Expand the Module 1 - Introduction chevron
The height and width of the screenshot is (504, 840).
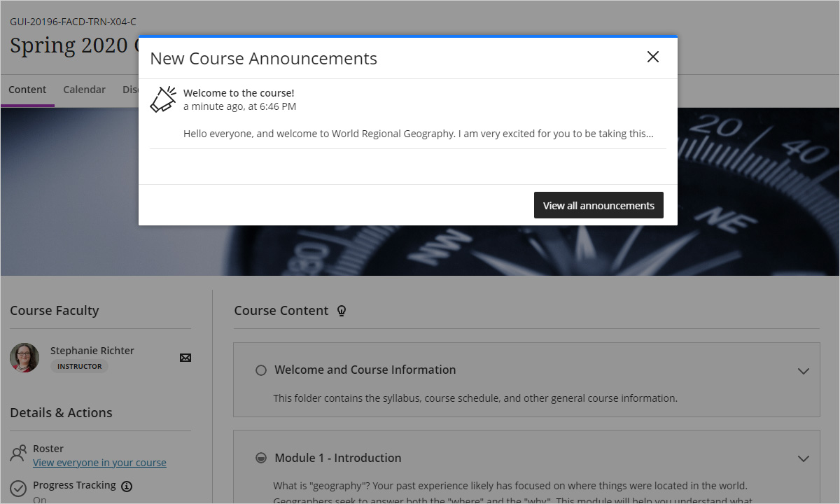click(804, 459)
